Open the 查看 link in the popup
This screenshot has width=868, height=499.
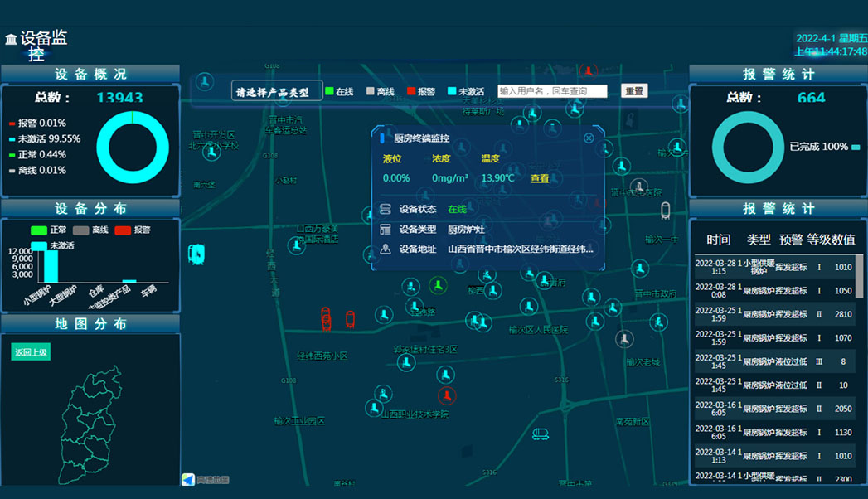[x=539, y=178]
